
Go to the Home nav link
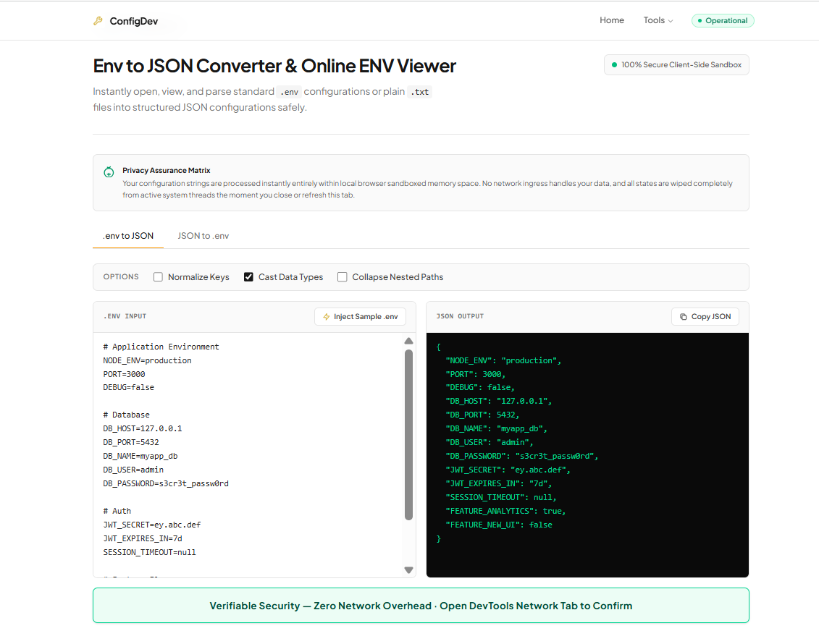pyautogui.click(x=612, y=20)
